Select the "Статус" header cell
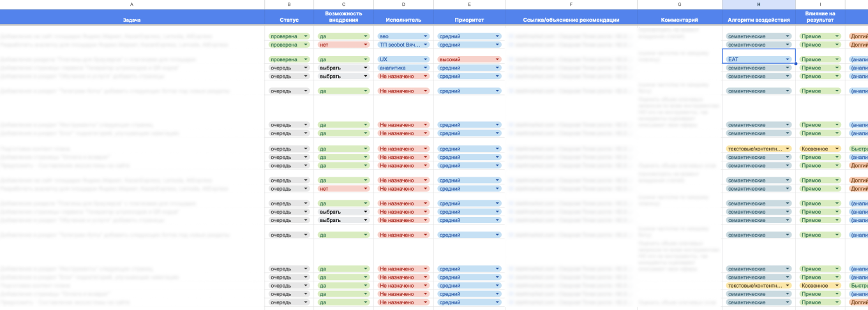 [288, 20]
